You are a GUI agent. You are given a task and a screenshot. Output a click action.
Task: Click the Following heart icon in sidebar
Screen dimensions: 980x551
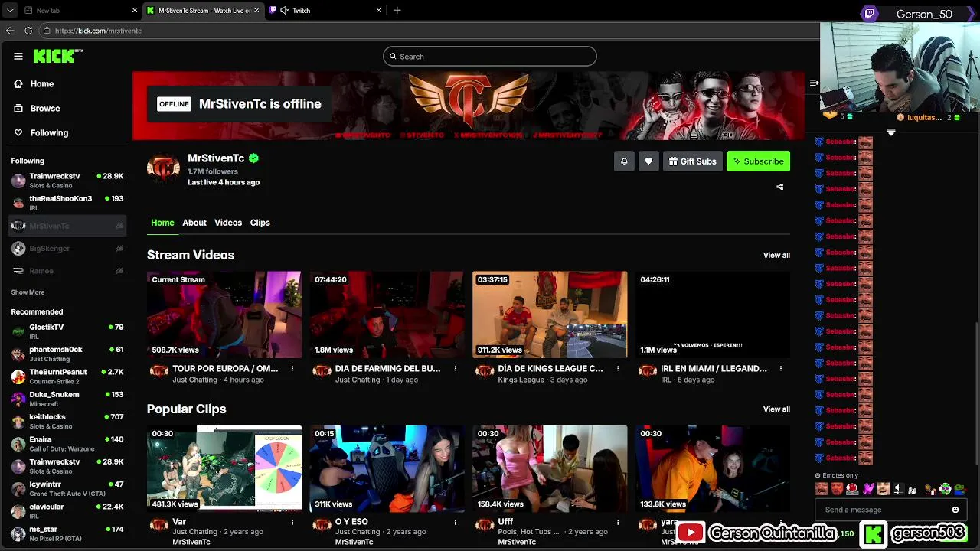18,133
